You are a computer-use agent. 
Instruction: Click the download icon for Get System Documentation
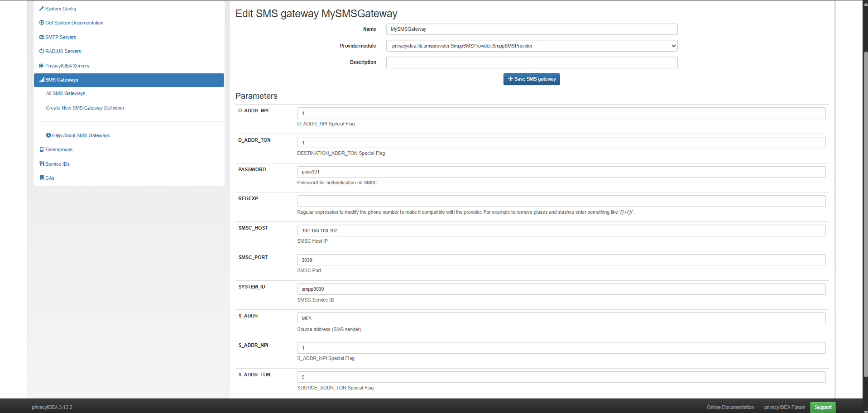click(x=42, y=23)
